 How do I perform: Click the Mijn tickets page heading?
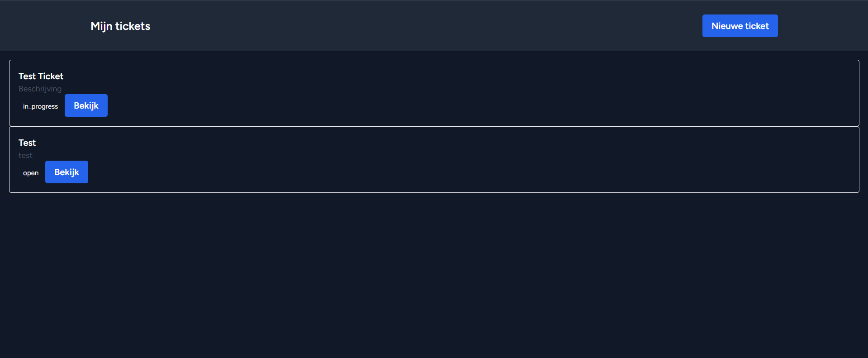(120, 26)
